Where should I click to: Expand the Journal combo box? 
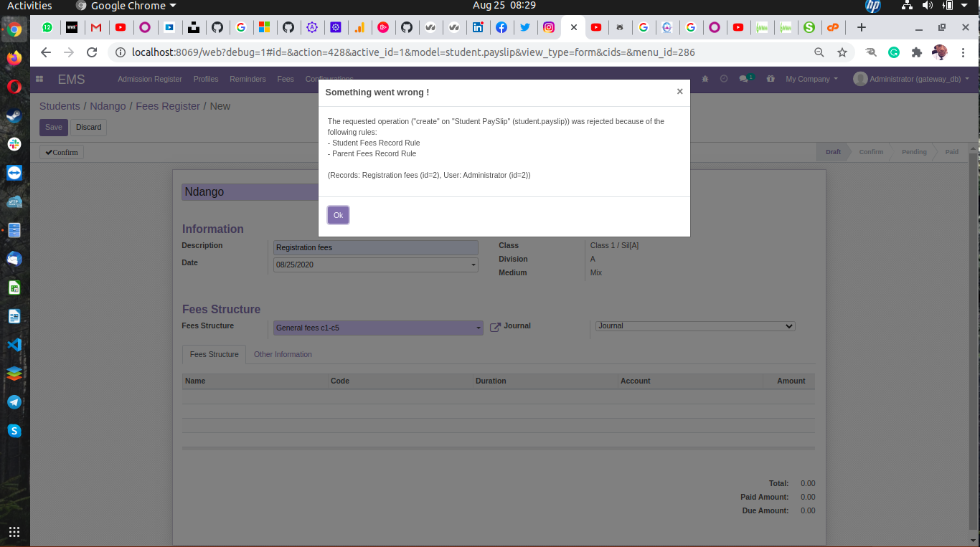[x=789, y=325]
